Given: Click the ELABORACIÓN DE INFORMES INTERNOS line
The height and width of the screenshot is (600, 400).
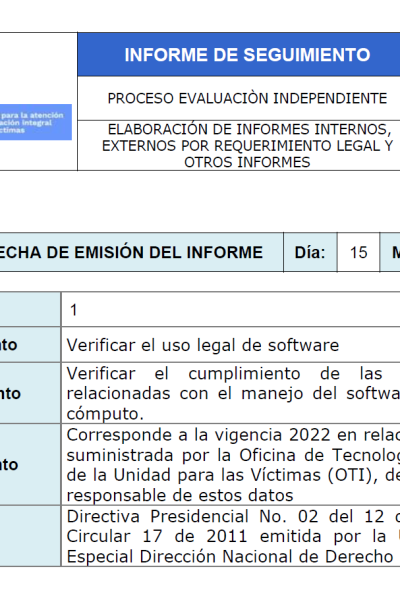Looking at the screenshot, I should [250, 129].
